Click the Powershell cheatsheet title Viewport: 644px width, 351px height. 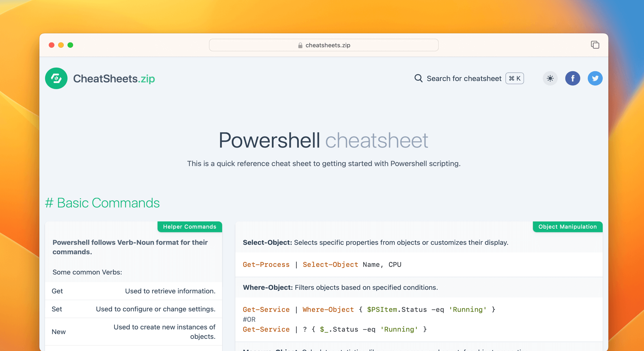(323, 140)
